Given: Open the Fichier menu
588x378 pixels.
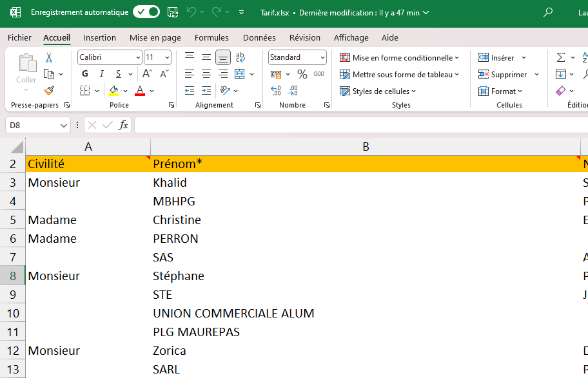Looking at the screenshot, I should 19,37.
